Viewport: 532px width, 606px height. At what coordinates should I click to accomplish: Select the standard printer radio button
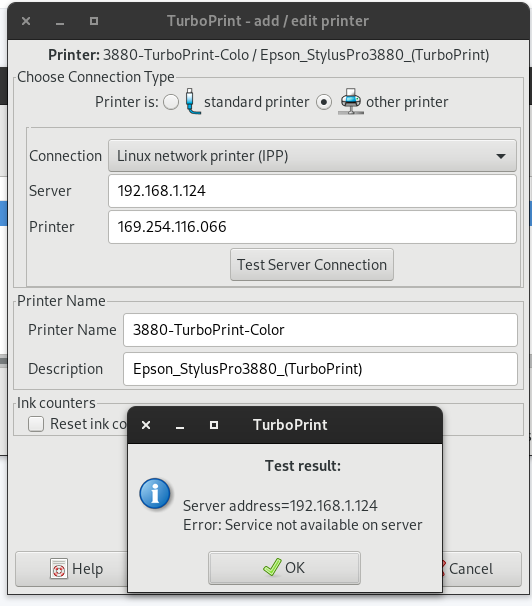pyautogui.click(x=171, y=102)
